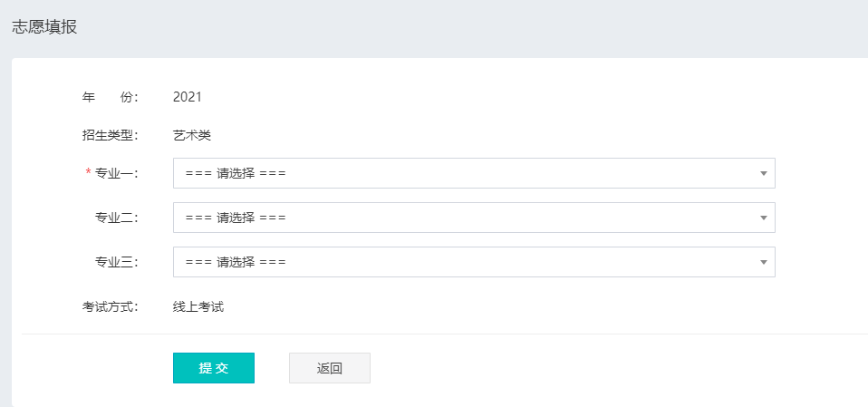Select the year value 2021

point(188,97)
